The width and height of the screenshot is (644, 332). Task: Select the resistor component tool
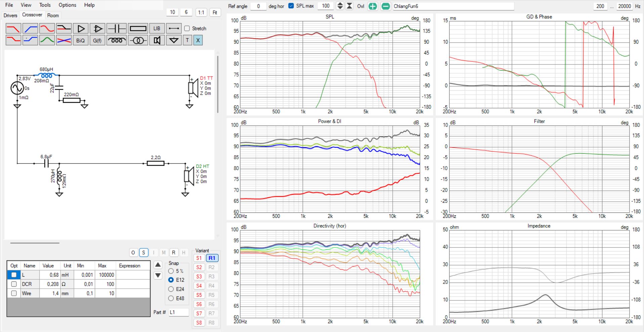coord(138,29)
